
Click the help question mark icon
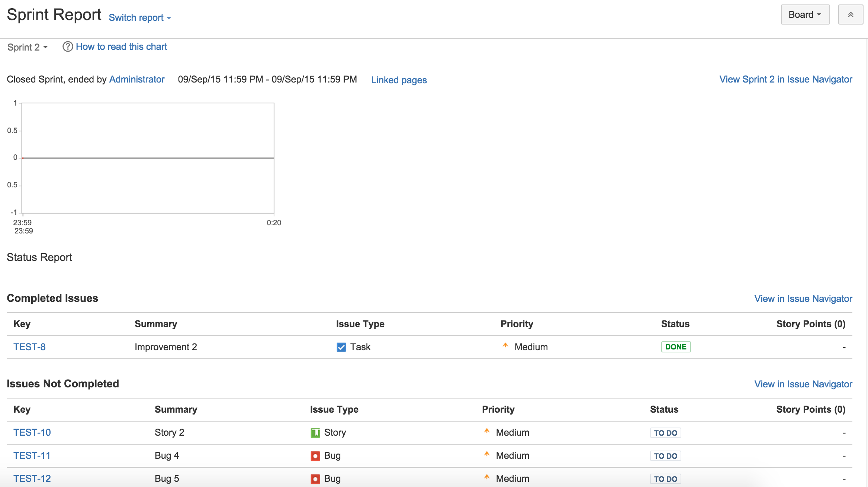67,47
